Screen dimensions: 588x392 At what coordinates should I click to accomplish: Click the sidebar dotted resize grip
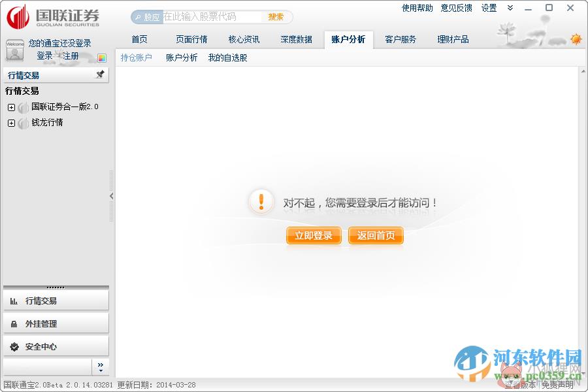click(56, 287)
